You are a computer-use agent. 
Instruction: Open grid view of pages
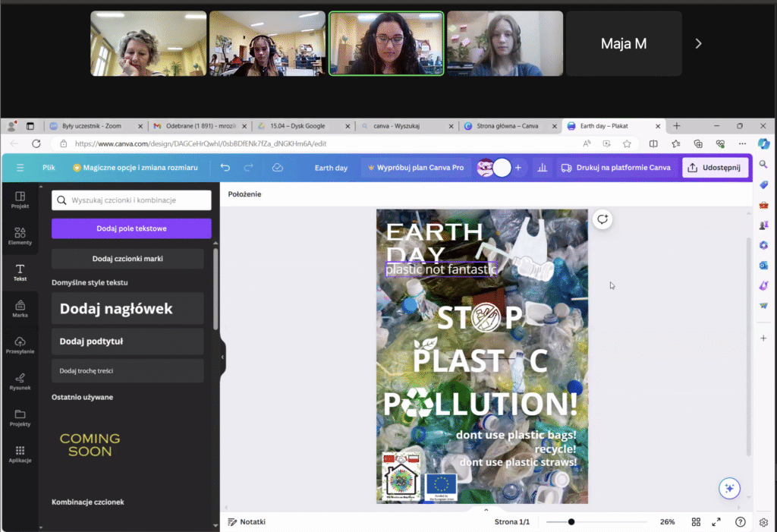(x=696, y=522)
